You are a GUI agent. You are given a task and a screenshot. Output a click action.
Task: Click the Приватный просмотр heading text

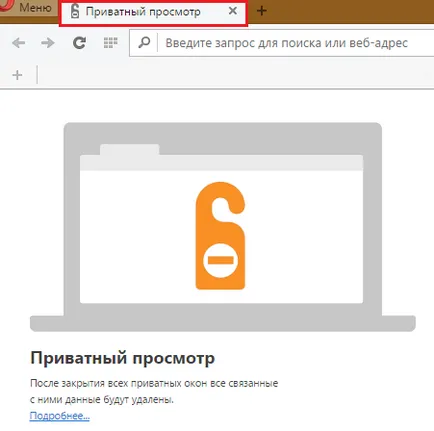click(123, 358)
